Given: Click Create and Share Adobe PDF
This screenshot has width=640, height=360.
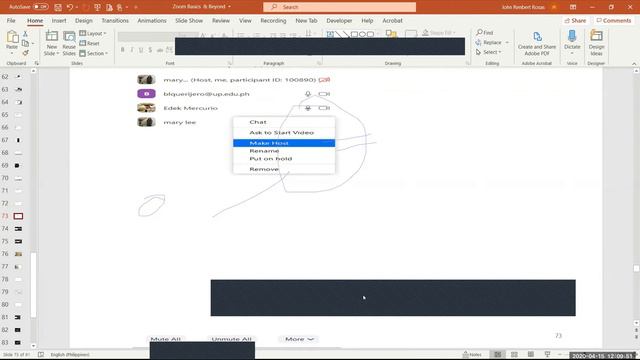Looking at the screenshot, I should (x=537, y=43).
